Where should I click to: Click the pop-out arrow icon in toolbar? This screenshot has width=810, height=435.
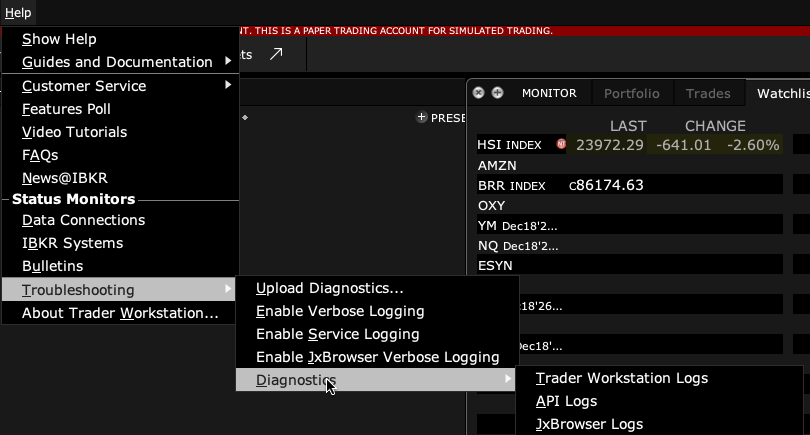[x=276, y=54]
